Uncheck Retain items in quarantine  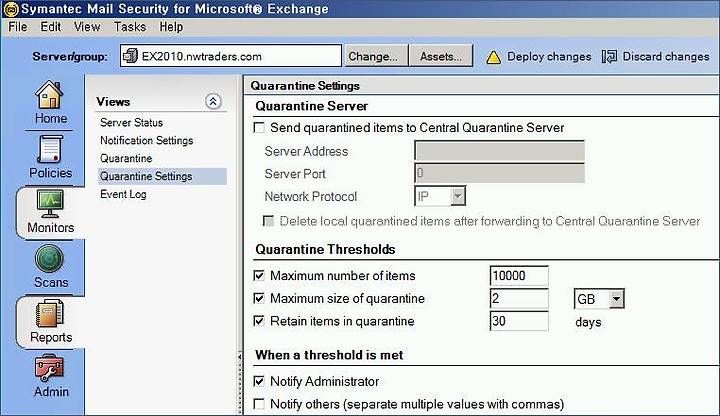tap(259, 321)
